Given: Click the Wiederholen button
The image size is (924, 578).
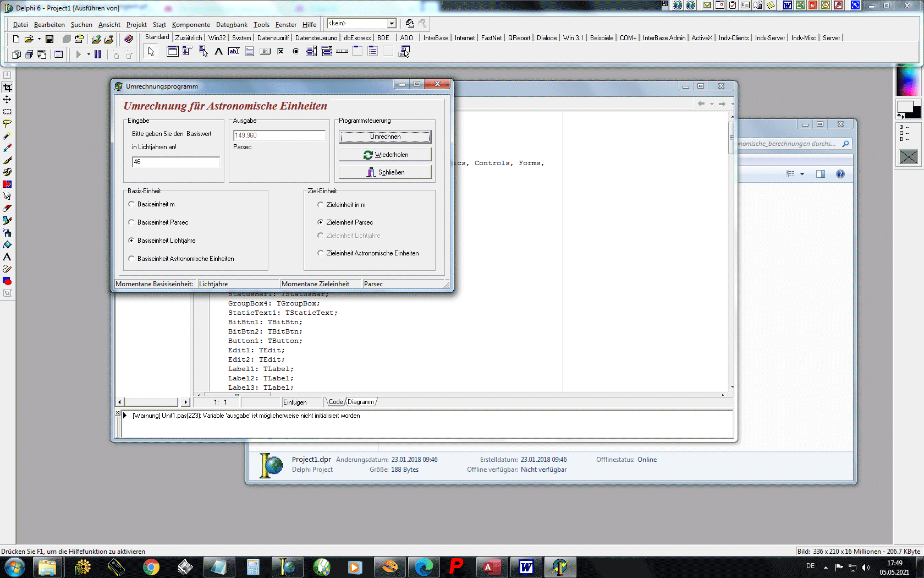Looking at the screenshot, I should (385, 155).
